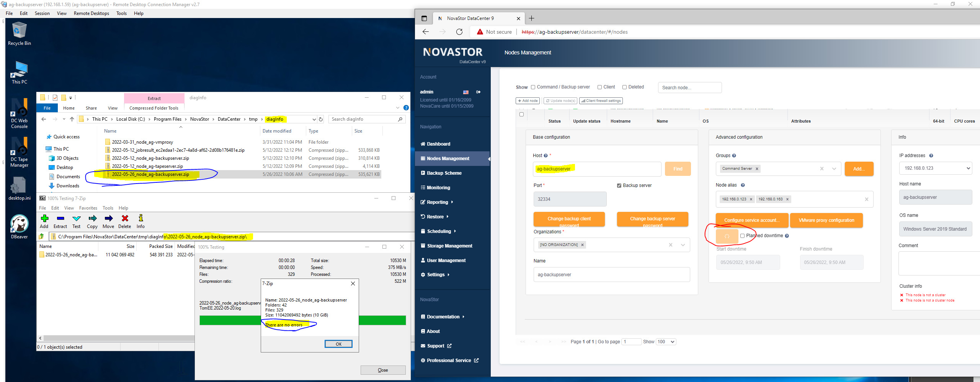This screenshot has width=980, height=382.
Task: Click the Node alias help icon
Action: (743, 185)
